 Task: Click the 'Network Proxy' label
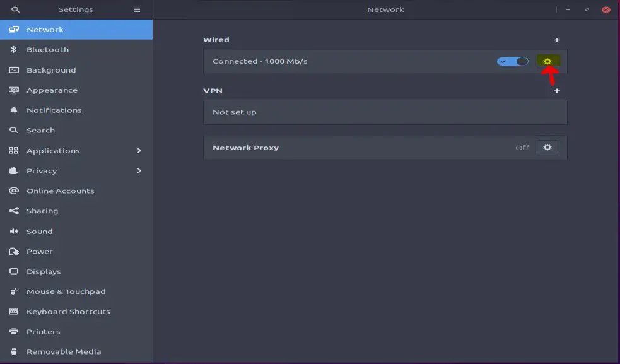[x=245, y=148]
